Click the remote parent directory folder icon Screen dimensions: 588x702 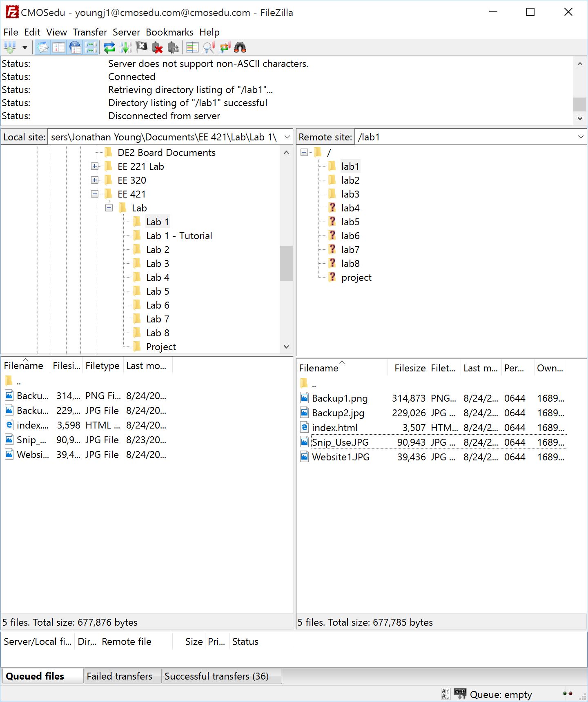pos(304,383)
